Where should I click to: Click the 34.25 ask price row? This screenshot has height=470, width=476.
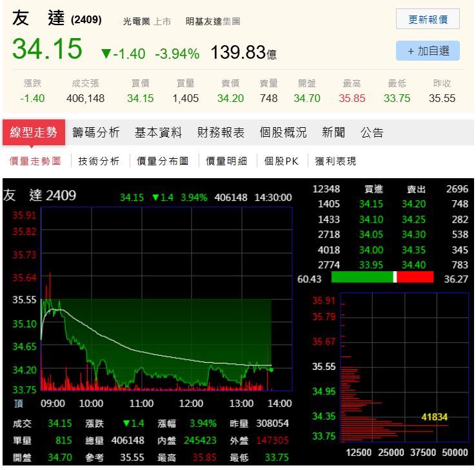tap(414, 220)
